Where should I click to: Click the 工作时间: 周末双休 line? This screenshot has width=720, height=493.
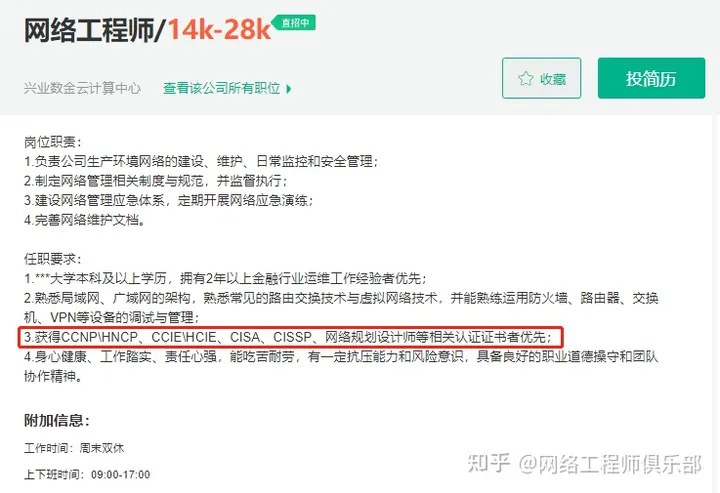tap(74, 448)
